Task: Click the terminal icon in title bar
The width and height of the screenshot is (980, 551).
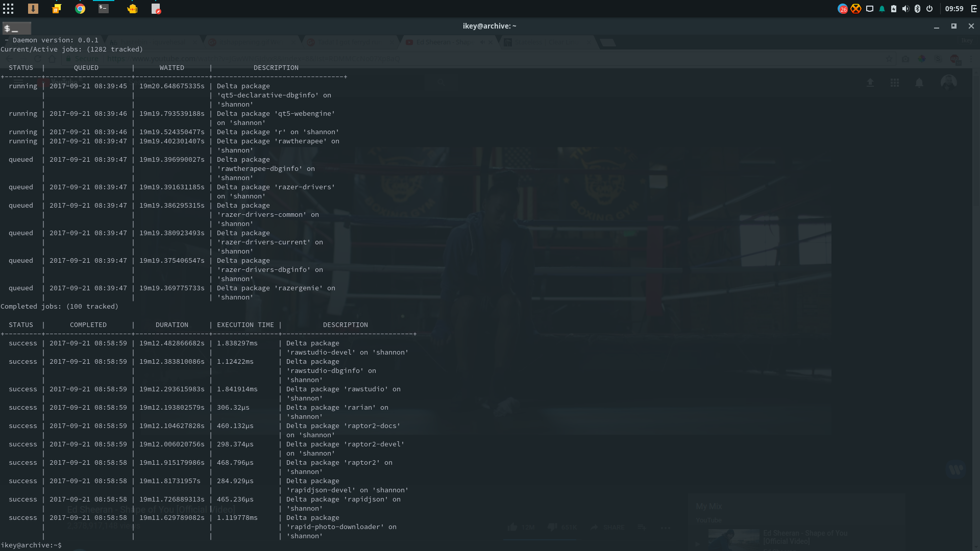Action: (x=17, y=29)
